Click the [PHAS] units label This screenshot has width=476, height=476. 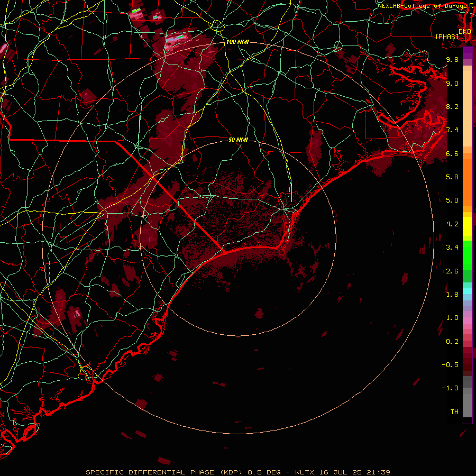[x=447, y=36]
